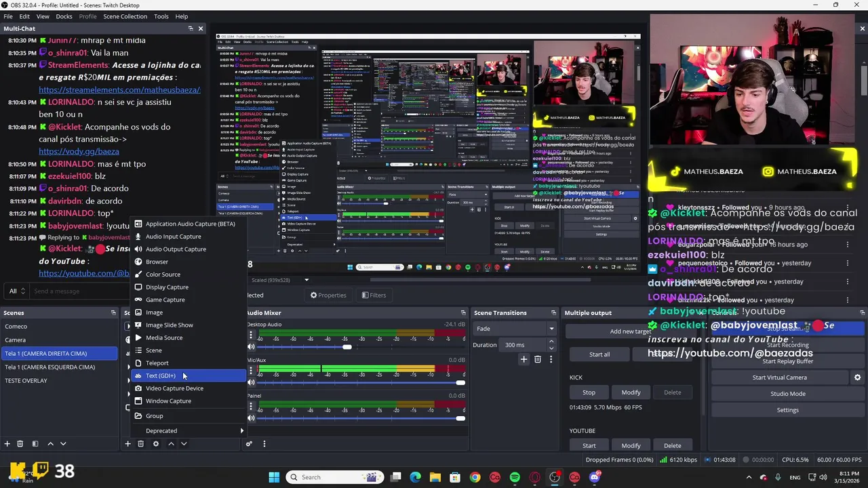Open the Tools menu
This screenshot has height=488, width=868.
point(161,16)
